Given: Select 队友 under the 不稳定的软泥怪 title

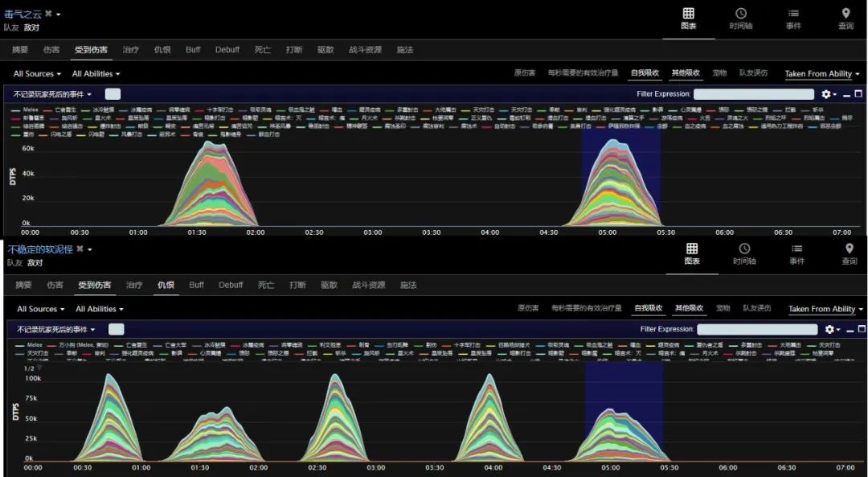Looking at the screenshot, I should (14, 262).
